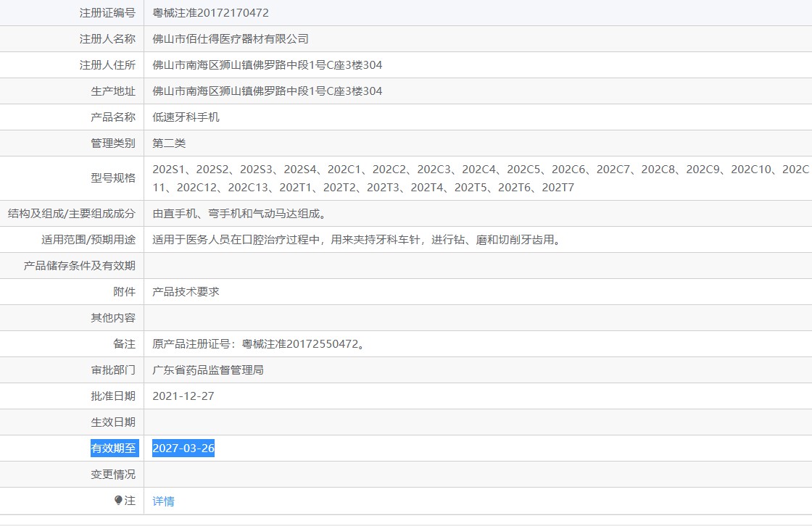
Task: Click the 注册人名称 label
Action: pos(107,39)
